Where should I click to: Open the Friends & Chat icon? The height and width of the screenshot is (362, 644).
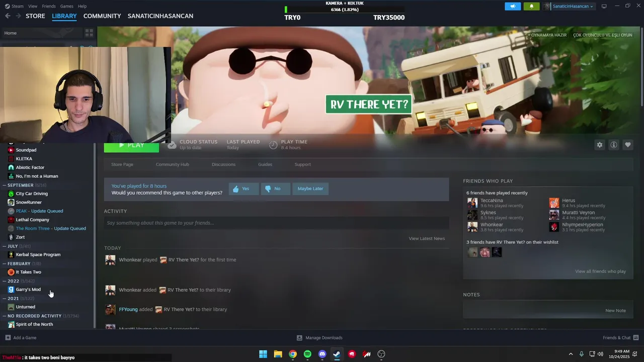(x=635, y=337)
